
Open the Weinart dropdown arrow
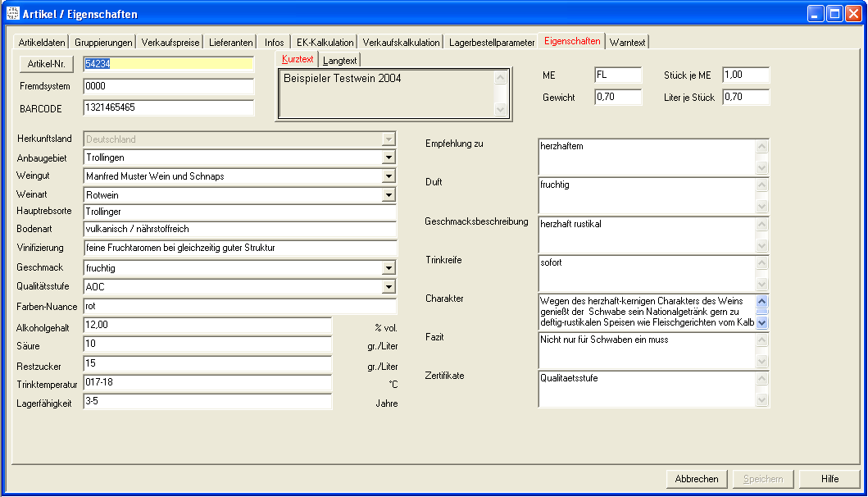(389, 195)
